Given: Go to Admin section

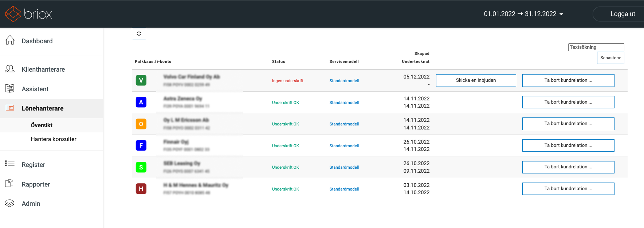Looking at the screenshot, I should 31,204.
